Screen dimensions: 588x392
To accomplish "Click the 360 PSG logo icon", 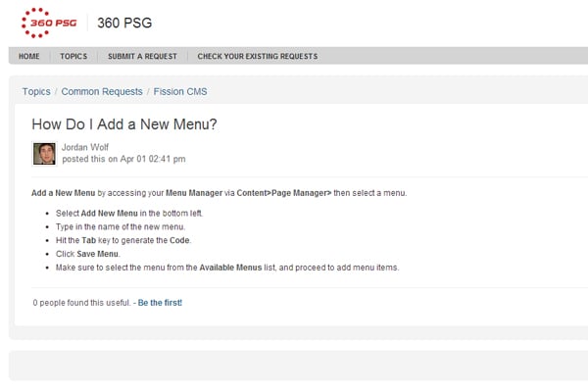I will [49, 23].
